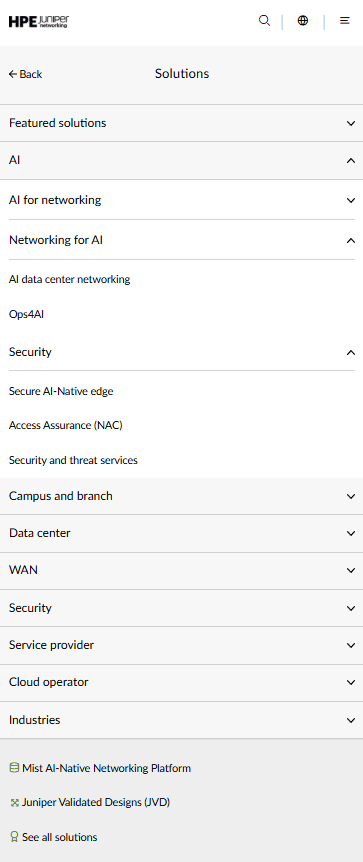Collapse the Networking for AI chevron
The height and width of the screenshot is (862, 363).
click(x=351, y=240)
